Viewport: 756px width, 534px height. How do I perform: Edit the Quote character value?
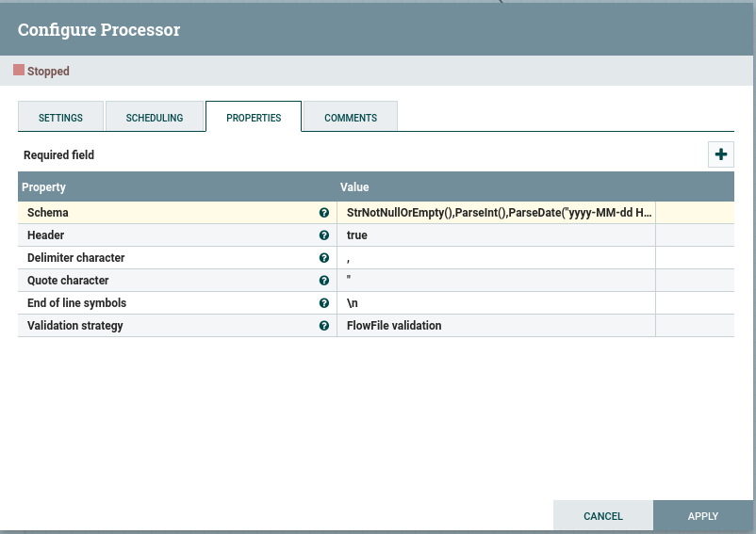click(x=496, y=281)
